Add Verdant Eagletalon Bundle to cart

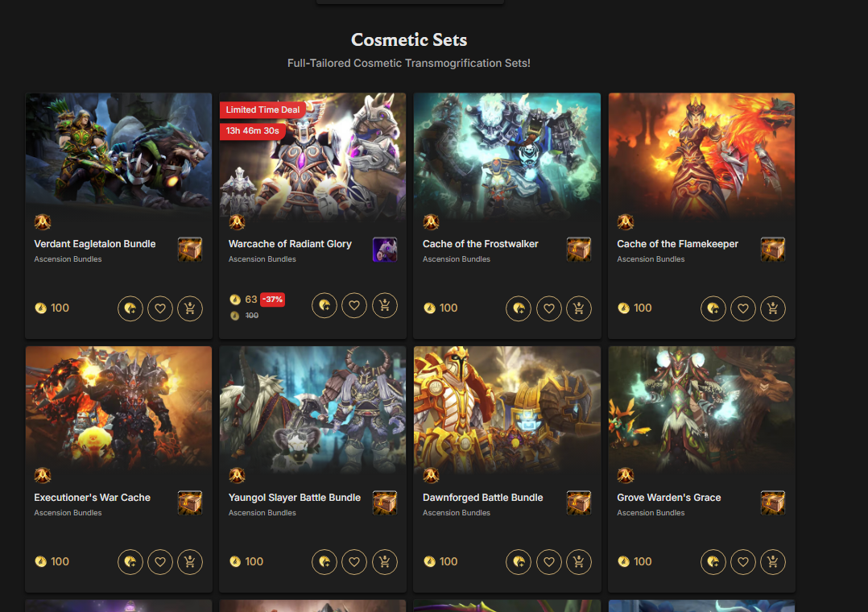coord(190,308)
